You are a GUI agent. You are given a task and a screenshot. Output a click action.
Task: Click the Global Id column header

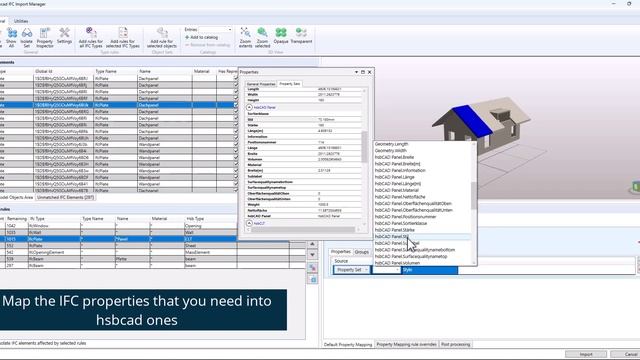click(63, 71)
